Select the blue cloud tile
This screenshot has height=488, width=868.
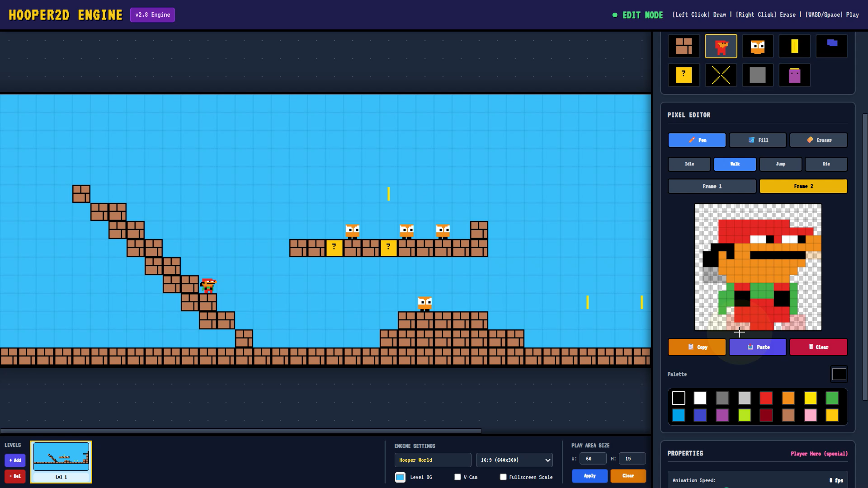(x=831, y=46)
